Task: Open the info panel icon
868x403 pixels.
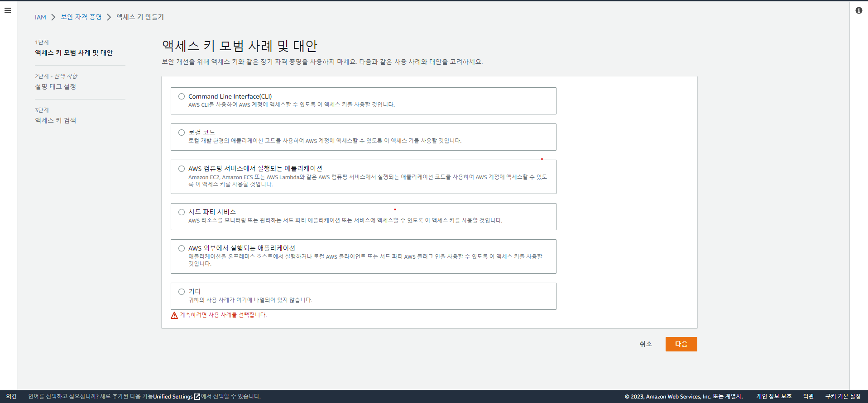Action: pyautogui.click(x=858, y=10)
